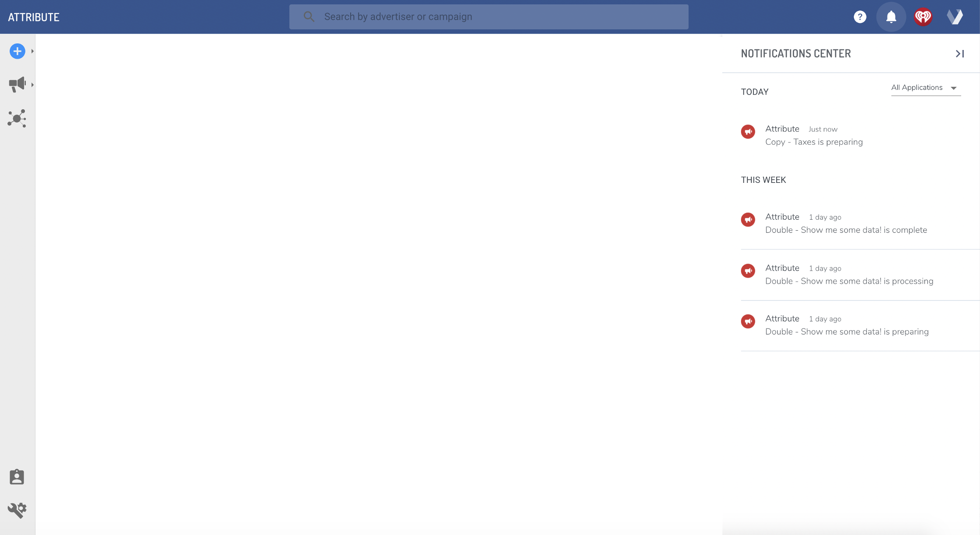
Task: Open 'Copy - Taxes is preparing' notification
Action: click(x=813, y=142)
